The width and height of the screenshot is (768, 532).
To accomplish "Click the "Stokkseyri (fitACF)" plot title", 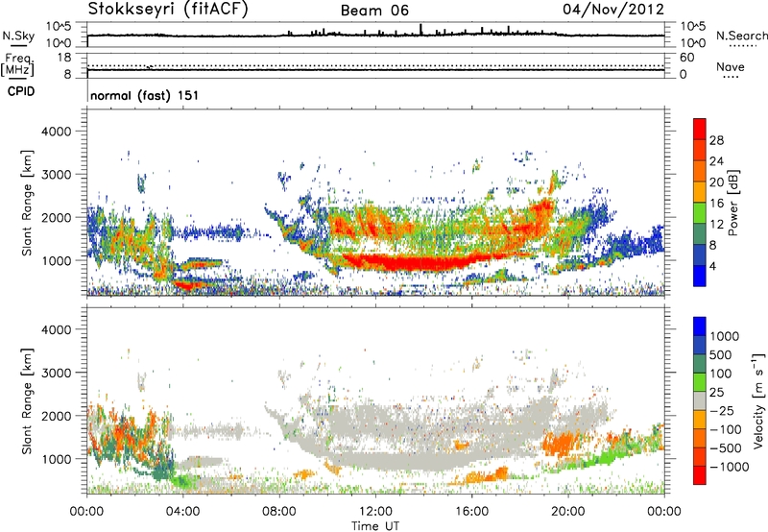I will tap(168, 10).
